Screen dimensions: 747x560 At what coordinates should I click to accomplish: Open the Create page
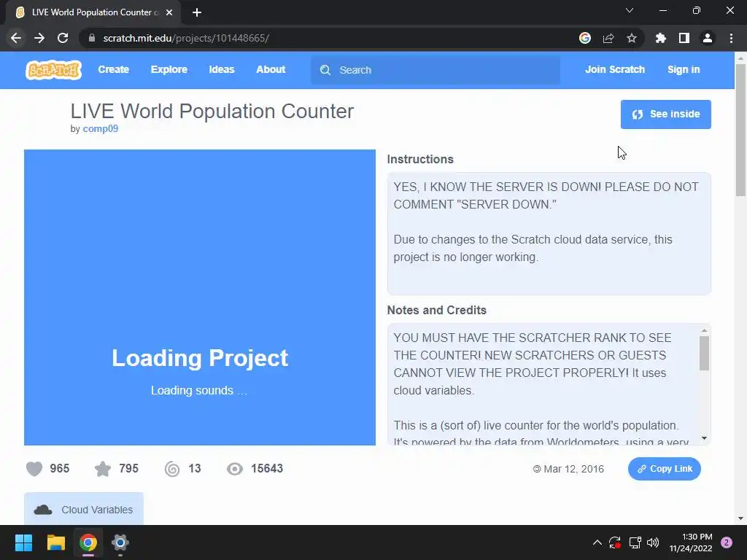coord(113,69)
